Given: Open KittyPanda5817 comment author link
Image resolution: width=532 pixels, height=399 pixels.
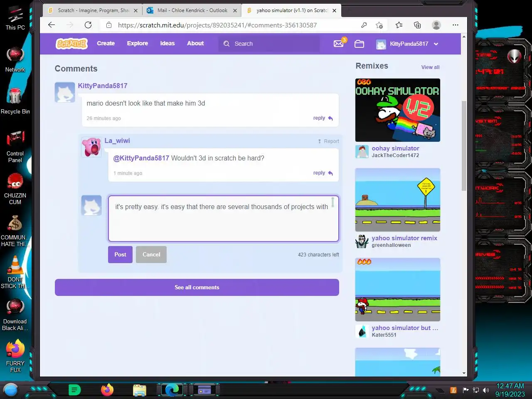Looking at the screenshot, I should pyautogui.click(x=103, y=86).
